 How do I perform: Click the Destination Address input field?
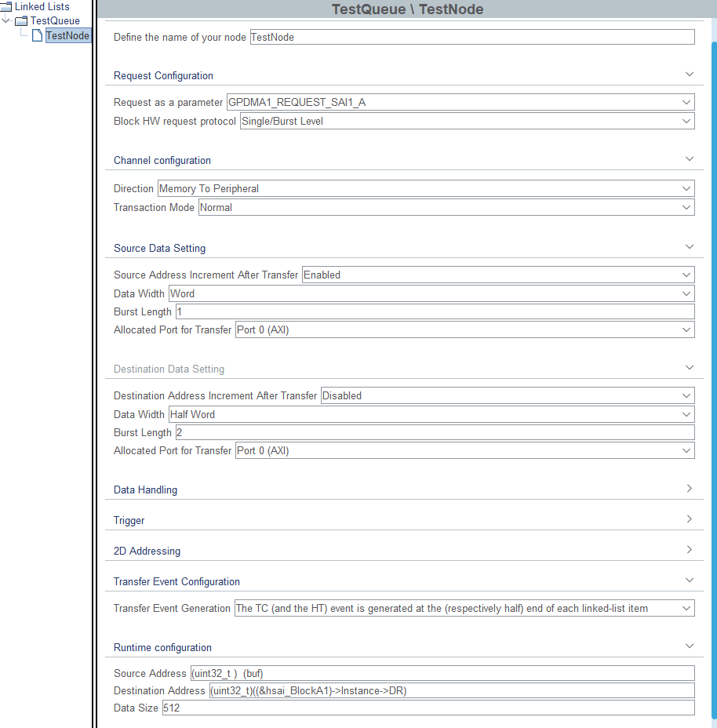452,690
